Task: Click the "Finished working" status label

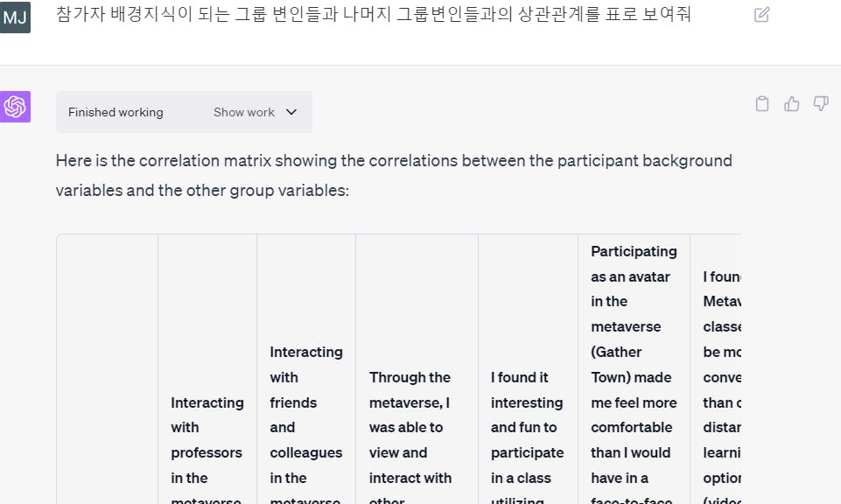Action: 116,112
